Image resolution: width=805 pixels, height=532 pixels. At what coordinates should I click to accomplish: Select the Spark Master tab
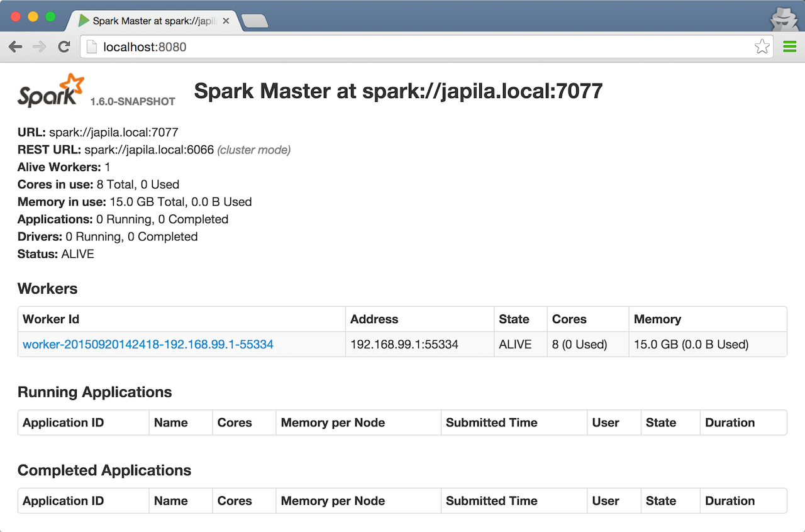[151, 21]
